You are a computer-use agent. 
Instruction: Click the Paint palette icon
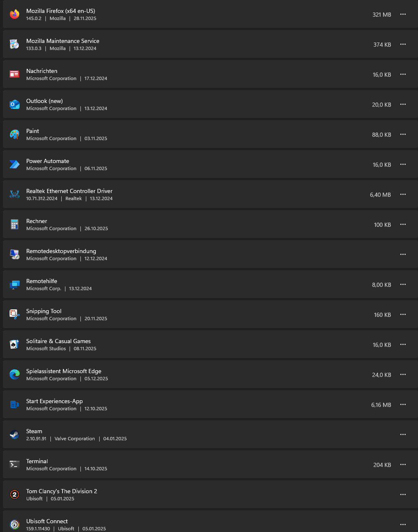click(x=15, y=134)
